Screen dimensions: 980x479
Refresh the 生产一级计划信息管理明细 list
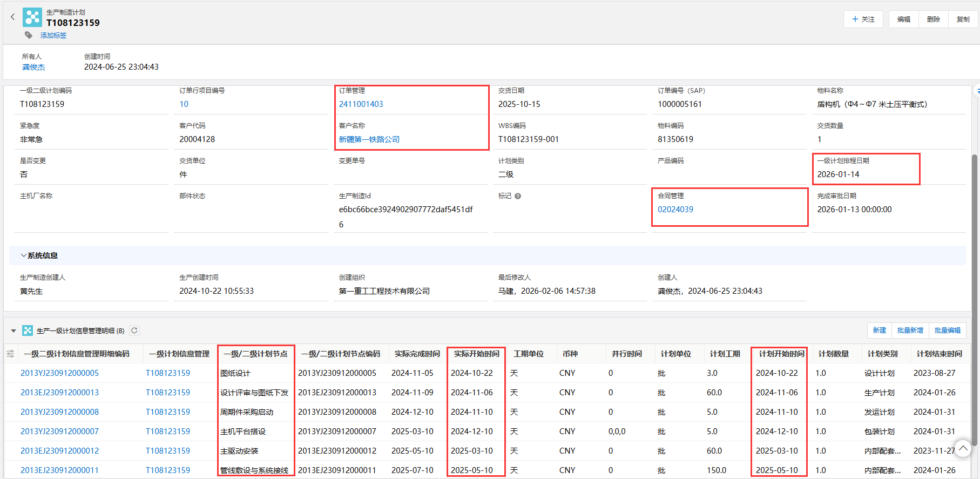click(x=134, y=330)
